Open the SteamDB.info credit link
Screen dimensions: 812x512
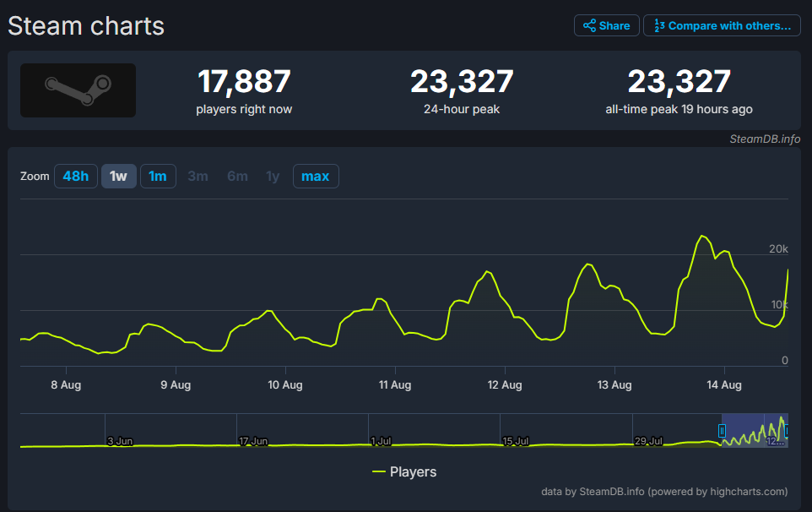765,139
